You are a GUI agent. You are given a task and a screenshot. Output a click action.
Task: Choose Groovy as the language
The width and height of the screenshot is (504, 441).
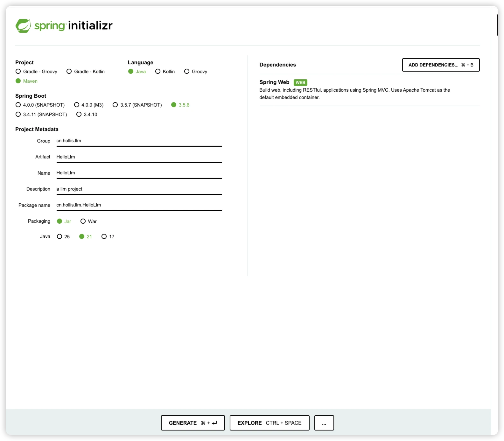pyautogui.click(x=196, y=72)
